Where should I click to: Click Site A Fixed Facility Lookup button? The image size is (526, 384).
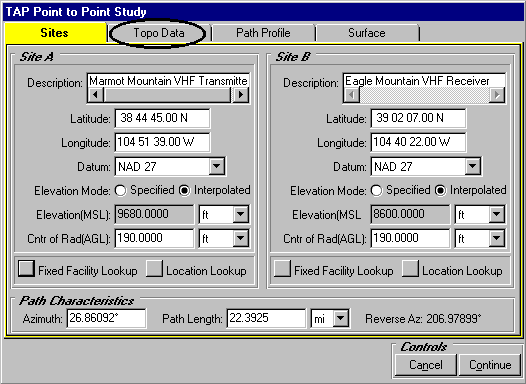pyautogui.click(x=26, y=268)
